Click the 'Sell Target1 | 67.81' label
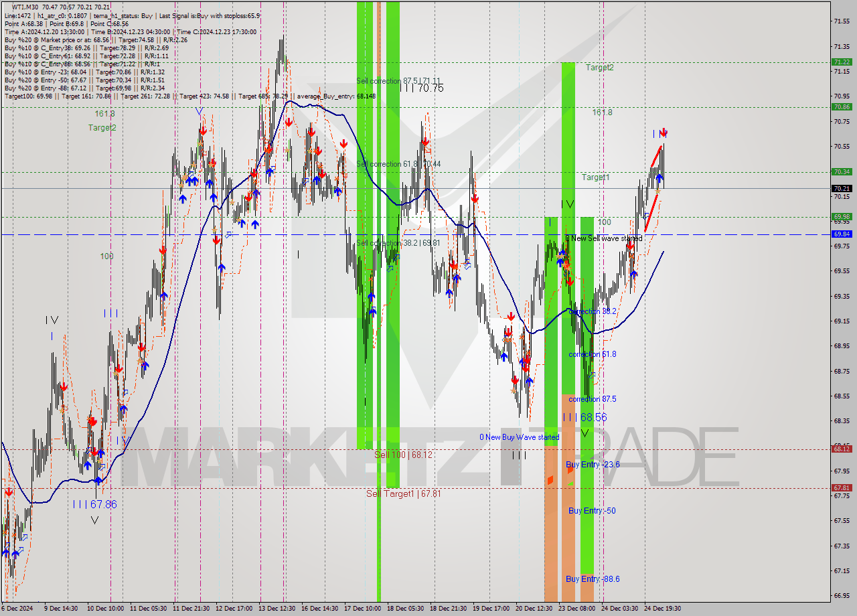857x616 pixels. click(403, 493)
